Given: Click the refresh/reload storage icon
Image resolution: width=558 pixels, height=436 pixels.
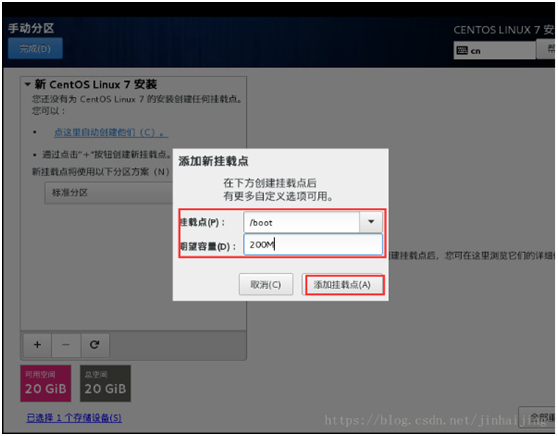Looking at the screenshot, I should tap(95, 345).
